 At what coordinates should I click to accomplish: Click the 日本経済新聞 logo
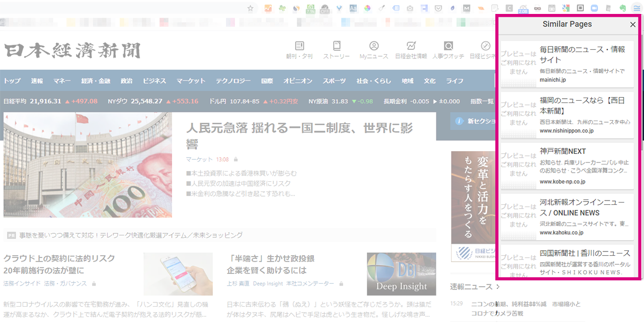[72, 50]
